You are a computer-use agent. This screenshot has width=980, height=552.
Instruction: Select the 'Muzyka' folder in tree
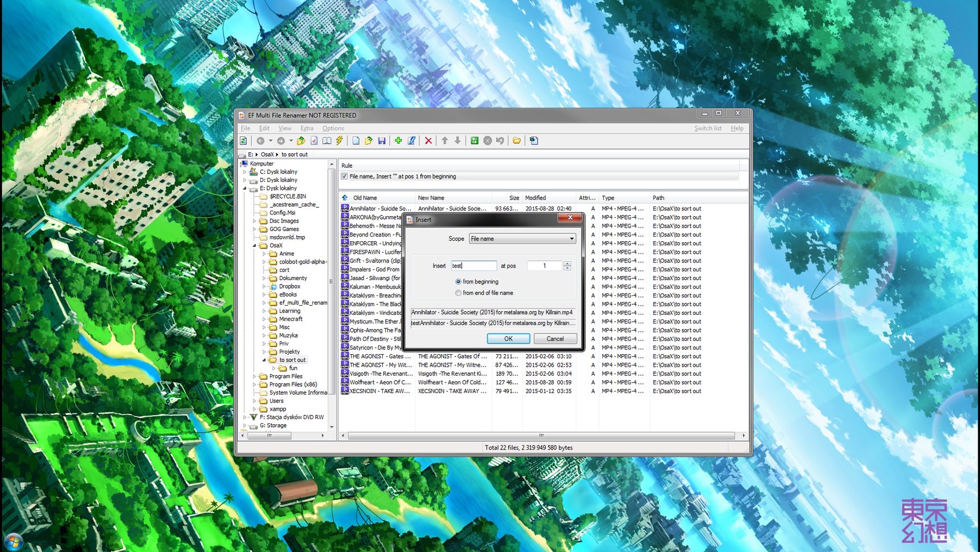pyautogui.click(x=288, y=336)
